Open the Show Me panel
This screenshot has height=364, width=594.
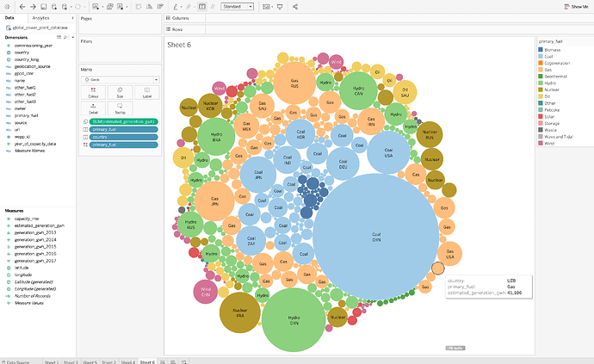point(576,6)
